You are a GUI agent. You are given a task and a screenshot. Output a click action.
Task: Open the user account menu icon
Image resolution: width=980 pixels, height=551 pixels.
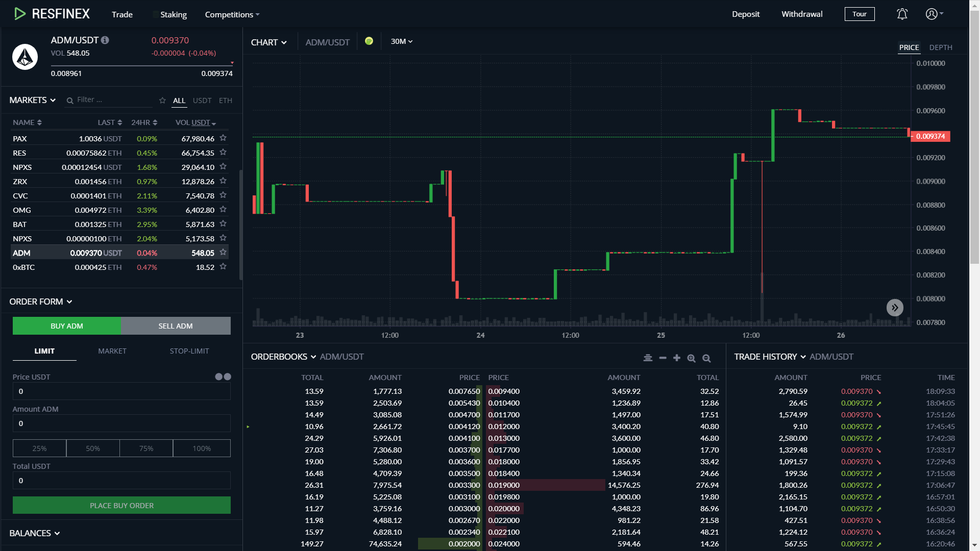tap(932, 14)
